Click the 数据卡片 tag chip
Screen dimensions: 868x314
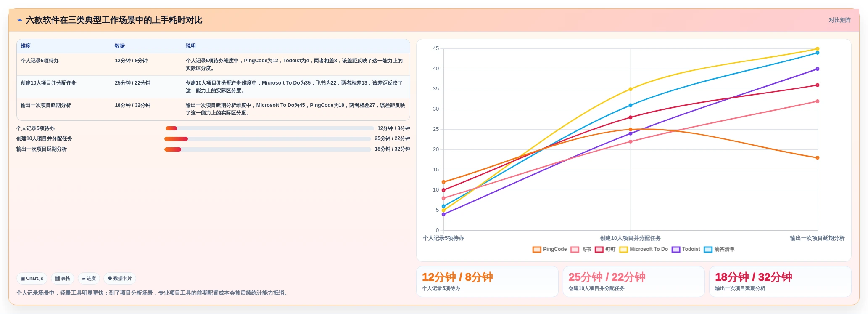tap(120, 279)
